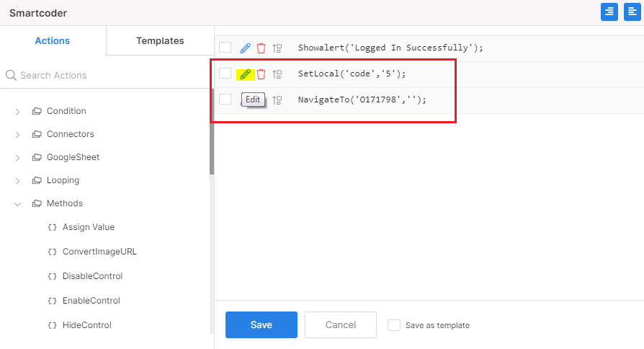Edit the Showalert action with pencil icon
Screen dimensions: 644x349
245,48
